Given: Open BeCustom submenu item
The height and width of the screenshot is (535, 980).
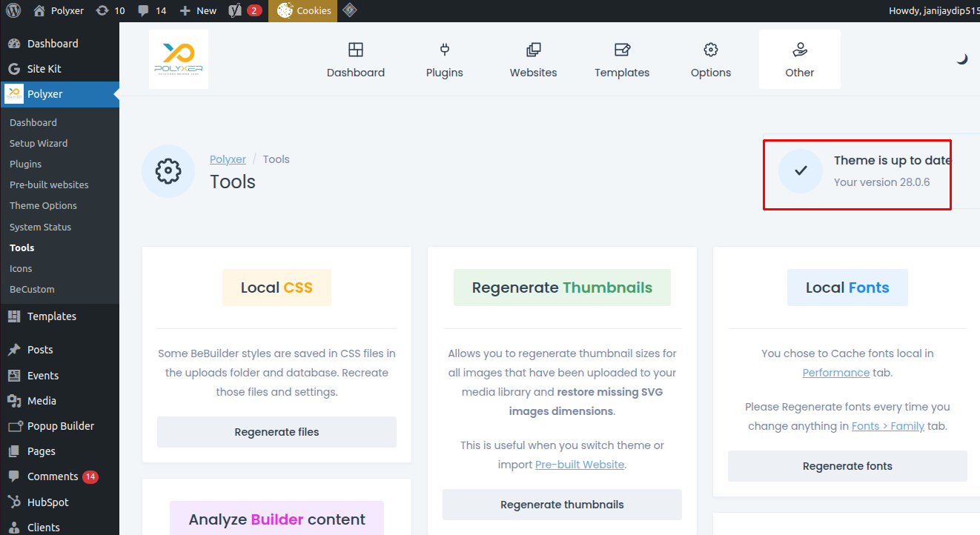Looking at the screenshot, I should point(32,289).
